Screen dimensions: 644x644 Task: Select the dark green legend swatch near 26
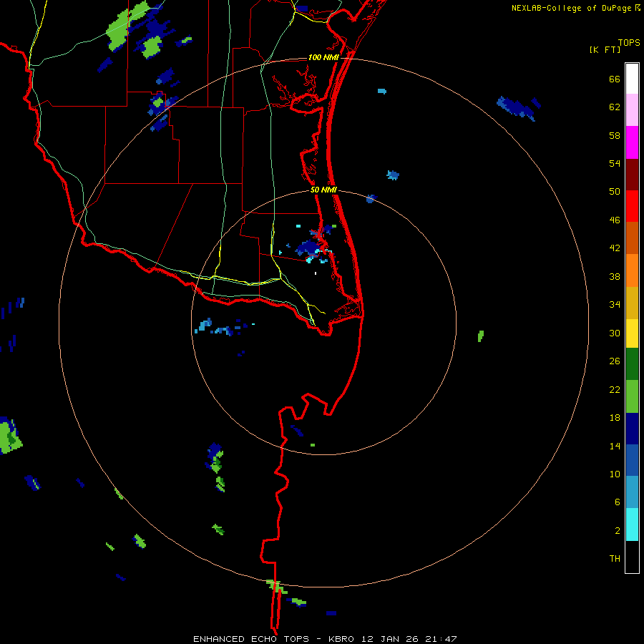(632, 364)
